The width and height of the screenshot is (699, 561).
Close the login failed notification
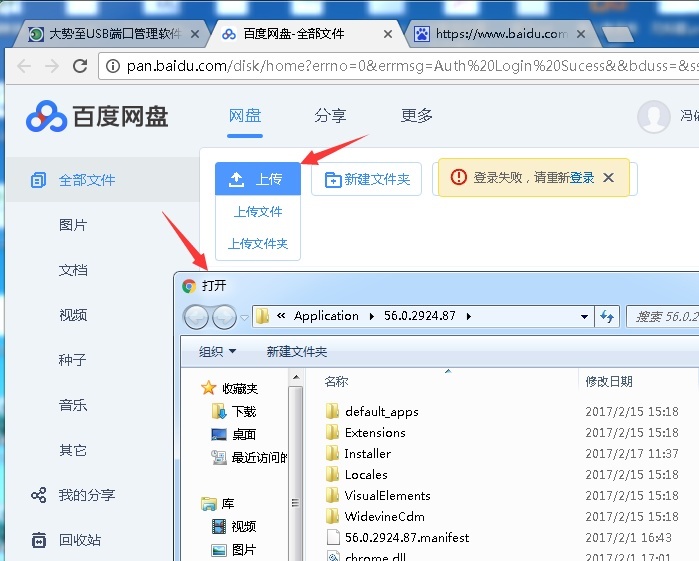coord(609,177)
